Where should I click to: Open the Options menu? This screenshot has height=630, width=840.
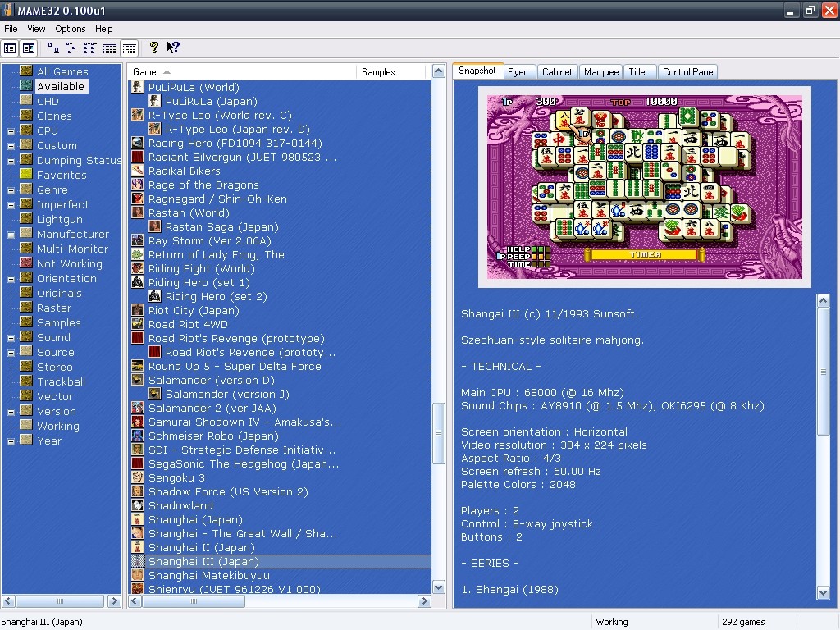click(71, 29)
